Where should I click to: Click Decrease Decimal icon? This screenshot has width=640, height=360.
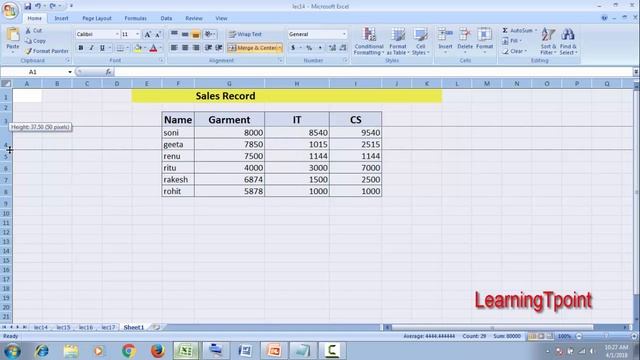[343, 48]
